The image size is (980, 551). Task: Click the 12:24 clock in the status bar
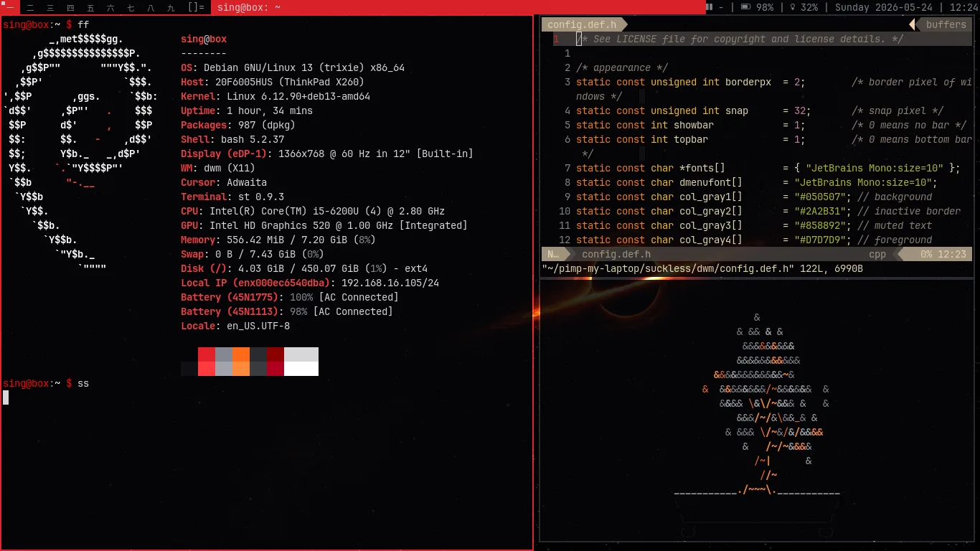tap(963, 7)
